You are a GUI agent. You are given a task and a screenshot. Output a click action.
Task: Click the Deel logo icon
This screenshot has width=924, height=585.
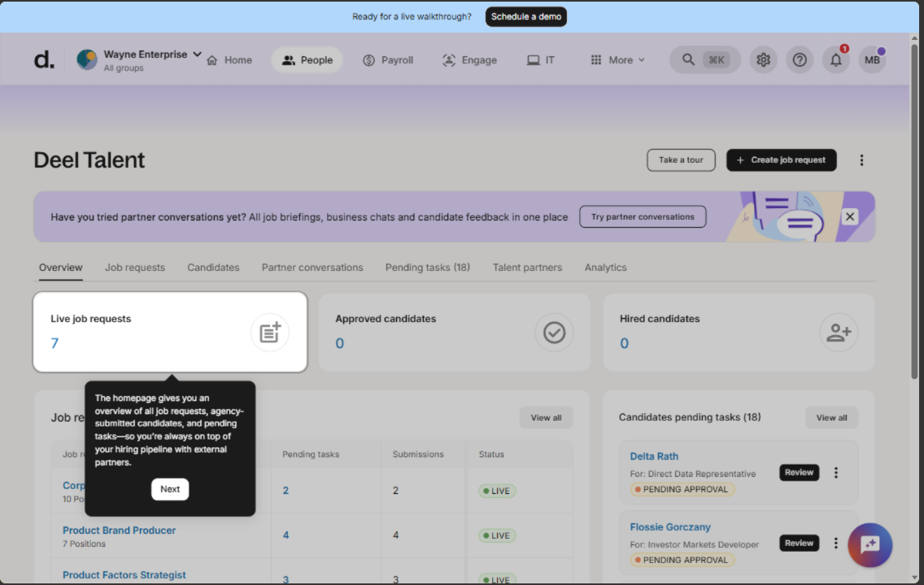pos(44,60)
